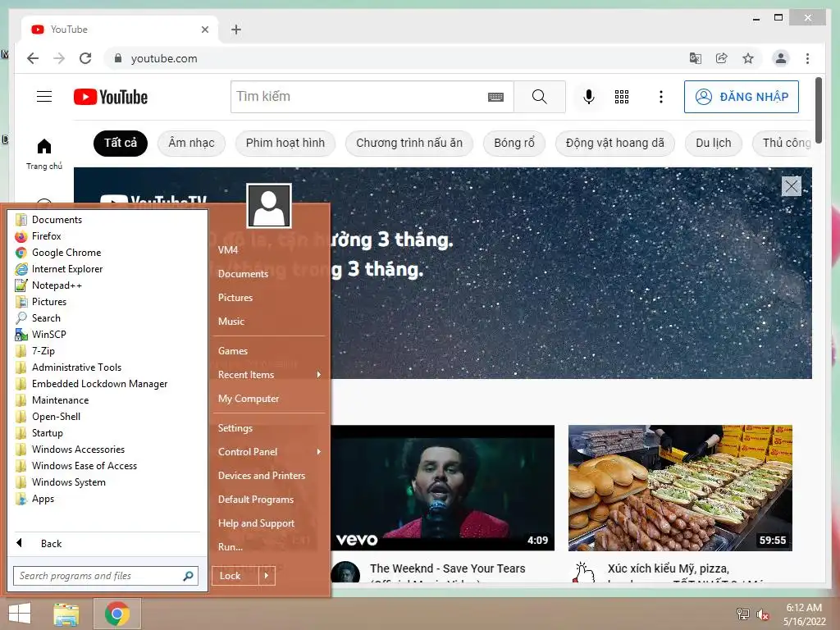Open YouTube settings three-dot menu

coord(660,97)
